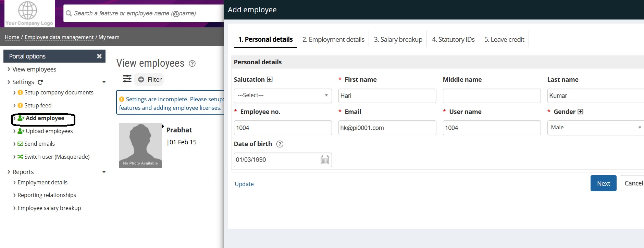
Task: Open Switch user (Masquerade)
Action: click(x=57, y=157)
